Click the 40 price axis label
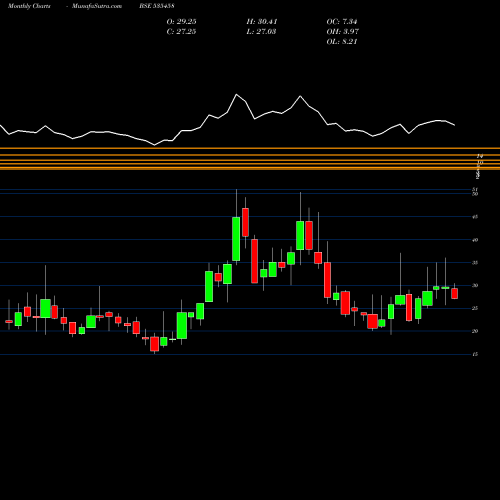 click(475, 240)
